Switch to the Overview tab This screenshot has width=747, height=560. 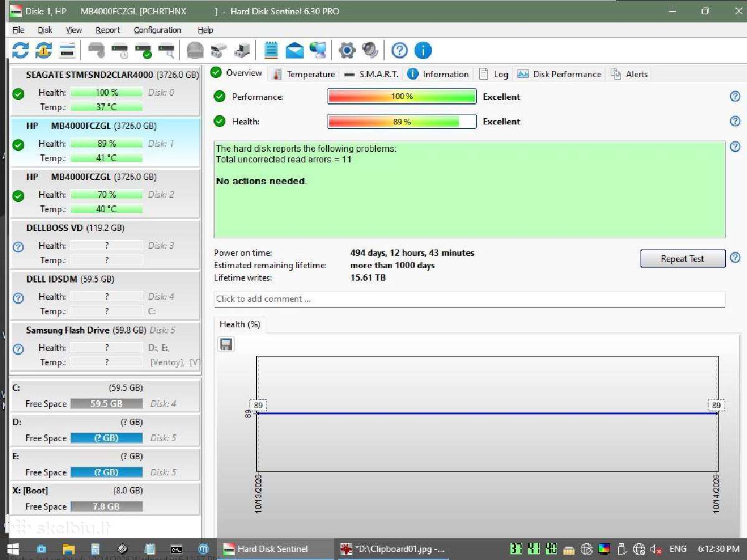[x=237, y=73]
